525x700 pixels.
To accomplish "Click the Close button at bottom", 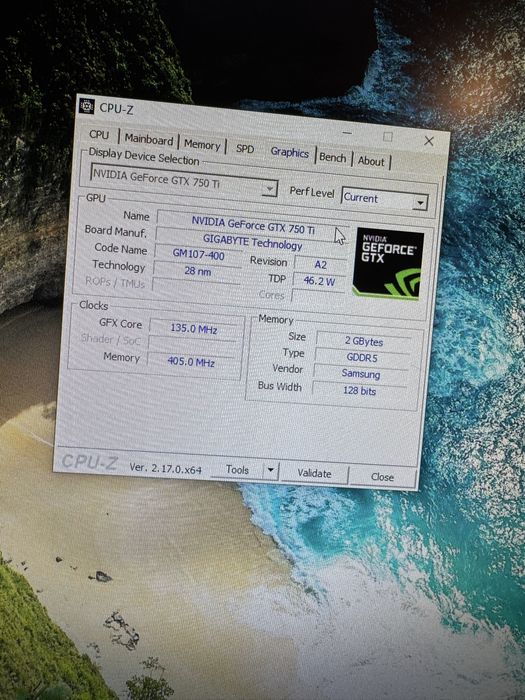I will click(383, 477).
